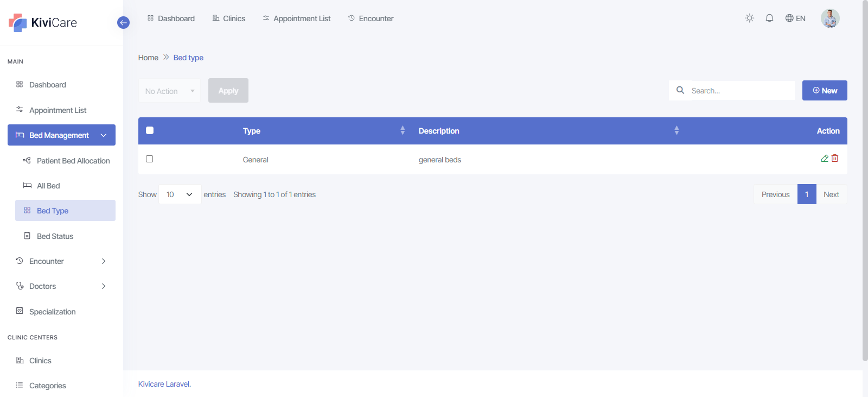Focus the Search input field
This screenshot has height=397, width=868.
[x=741, y=91]
